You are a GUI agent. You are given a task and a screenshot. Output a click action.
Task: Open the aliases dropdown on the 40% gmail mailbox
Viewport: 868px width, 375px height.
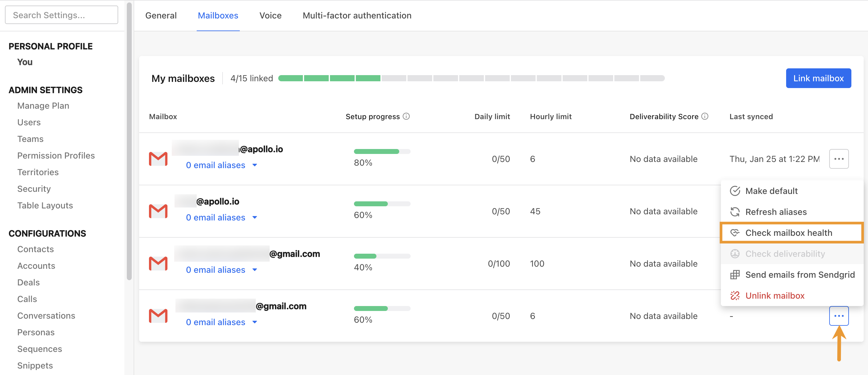255,269
